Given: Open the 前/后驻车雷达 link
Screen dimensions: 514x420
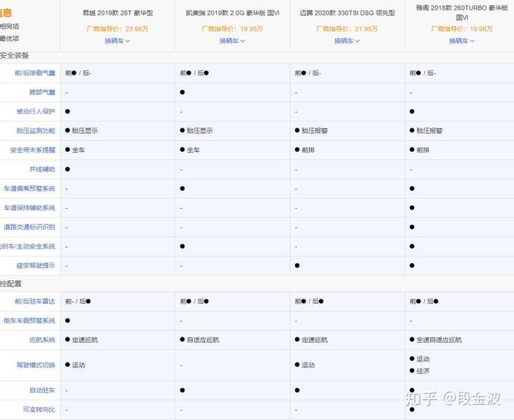Looking at the screenshot, I should coord(35,301).
